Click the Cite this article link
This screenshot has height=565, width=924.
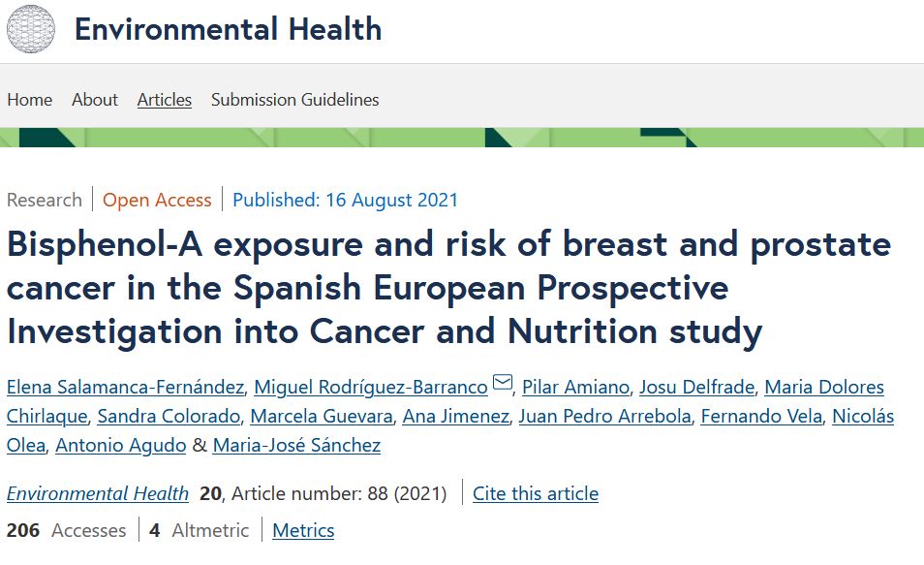(x=536, y=493)
